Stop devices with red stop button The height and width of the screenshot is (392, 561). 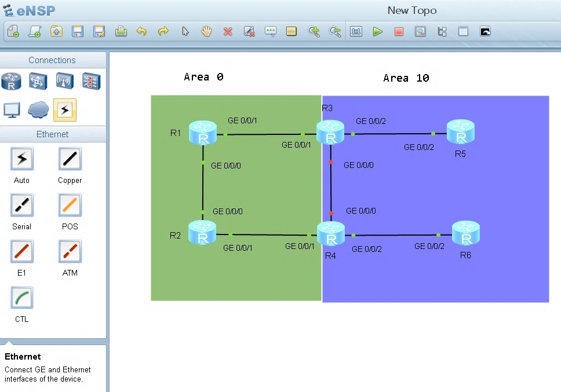399,32
